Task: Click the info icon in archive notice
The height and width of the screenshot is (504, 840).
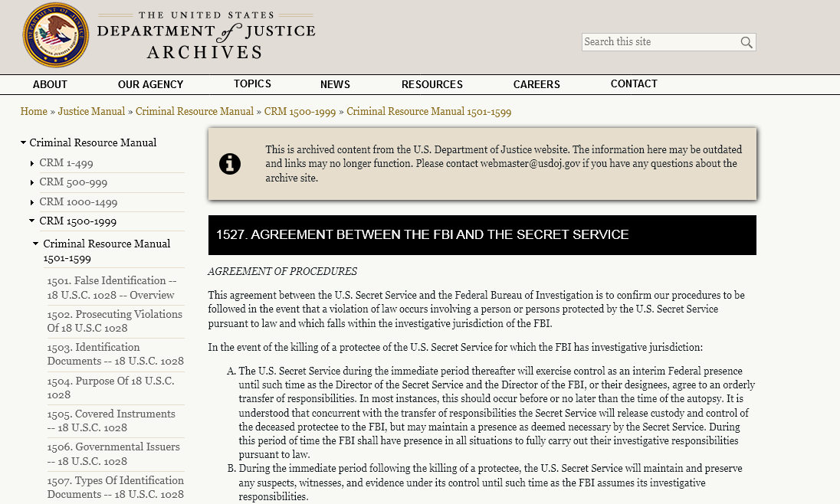Action: point(230,164)
